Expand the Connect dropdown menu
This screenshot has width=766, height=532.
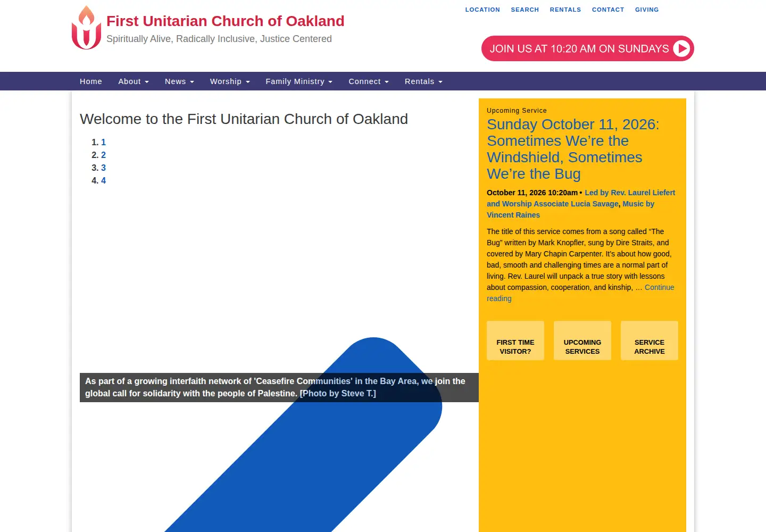369,81
